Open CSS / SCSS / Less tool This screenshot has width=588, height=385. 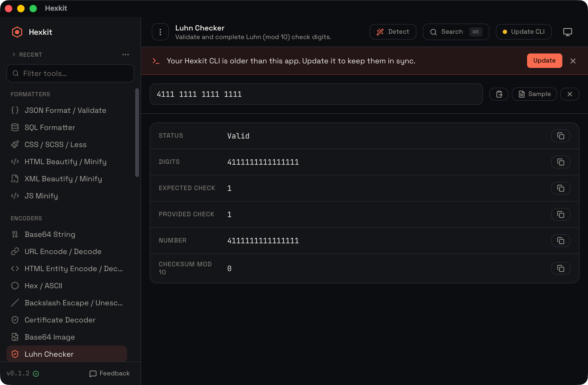point(67,145)
